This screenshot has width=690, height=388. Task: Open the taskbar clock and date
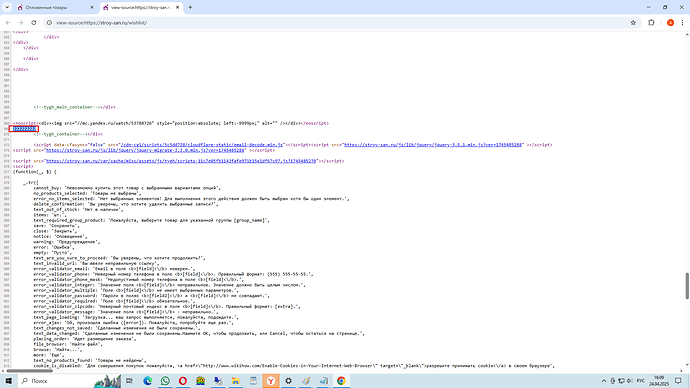pos(659,381)
